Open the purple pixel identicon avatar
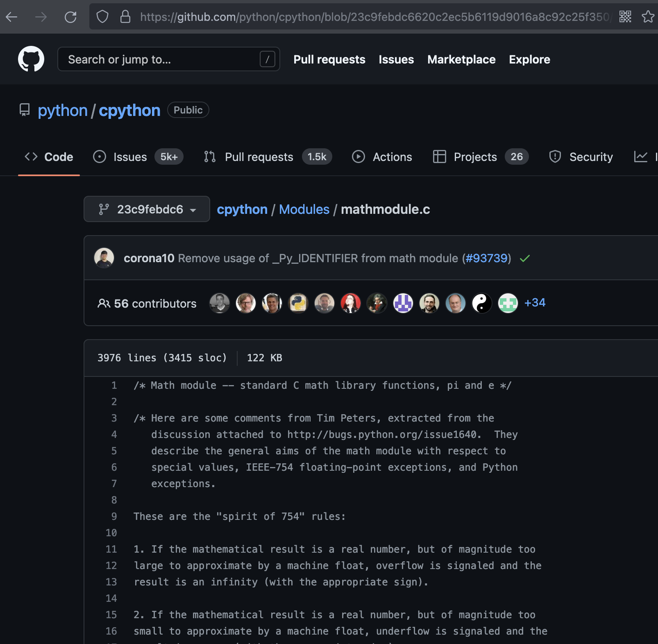This screenshot has width=658, height=644. (x=403, y=303)
